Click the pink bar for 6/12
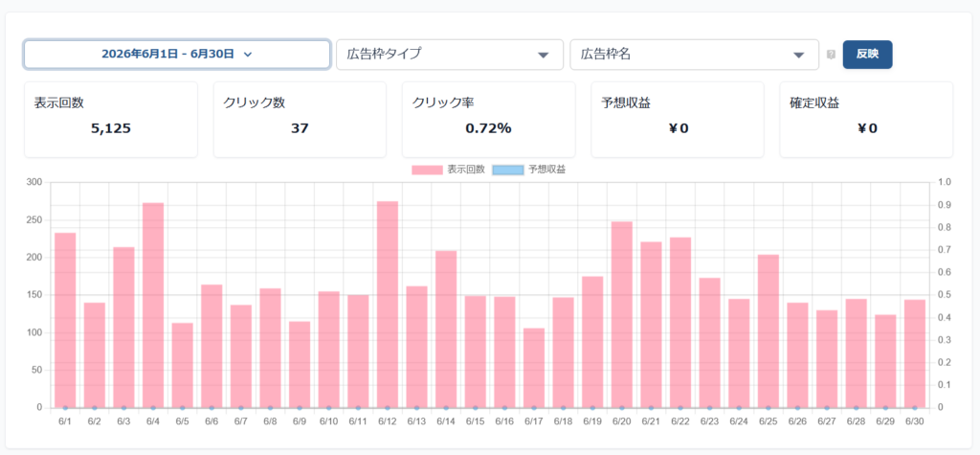The height and width of the screenshot is (455, 980). (388, 305)
